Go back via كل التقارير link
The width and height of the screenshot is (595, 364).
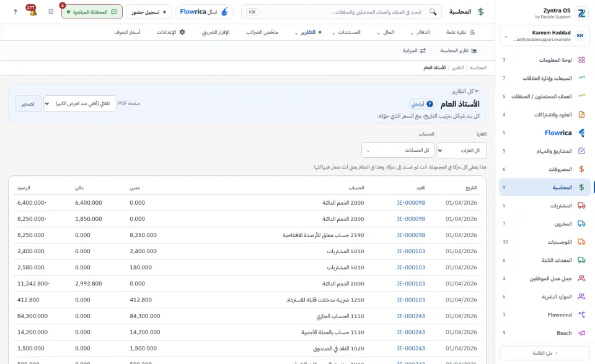pyautogui.click(x=465, y=91)
